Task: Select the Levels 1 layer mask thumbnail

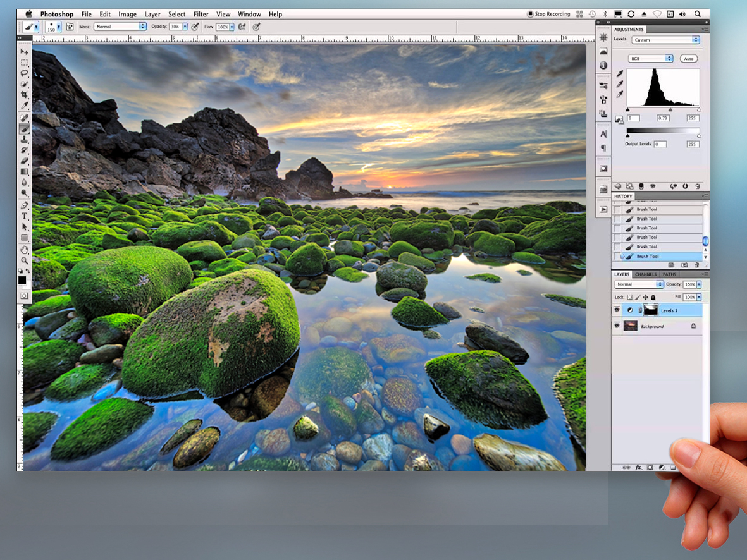Action: pyautogui.click(x=651, y=310)
